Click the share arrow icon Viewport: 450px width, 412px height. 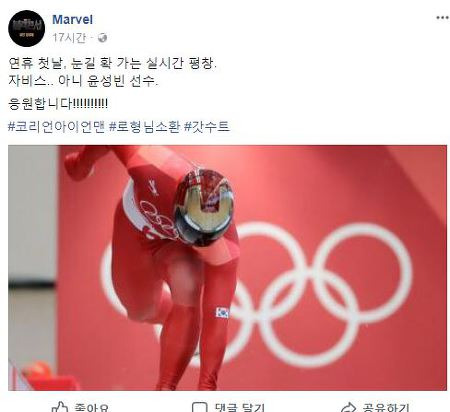(349, 407)
